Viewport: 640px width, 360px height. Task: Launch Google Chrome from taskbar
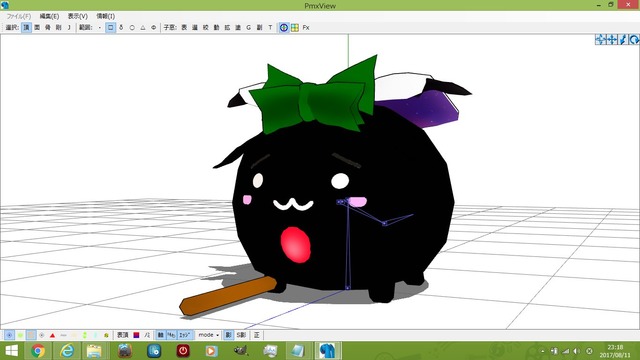pyautogui.click(x=38, y=351)
